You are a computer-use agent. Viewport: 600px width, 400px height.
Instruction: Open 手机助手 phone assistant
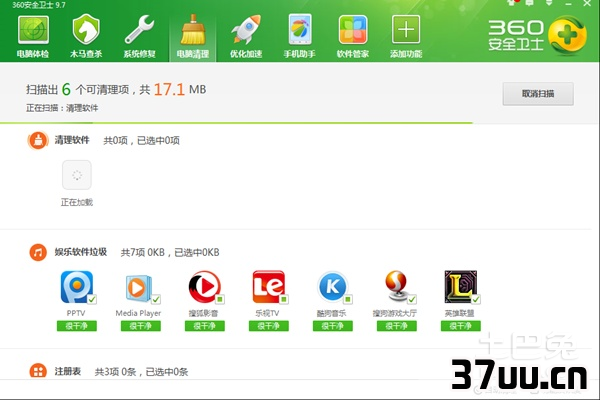tap(300, 37)
